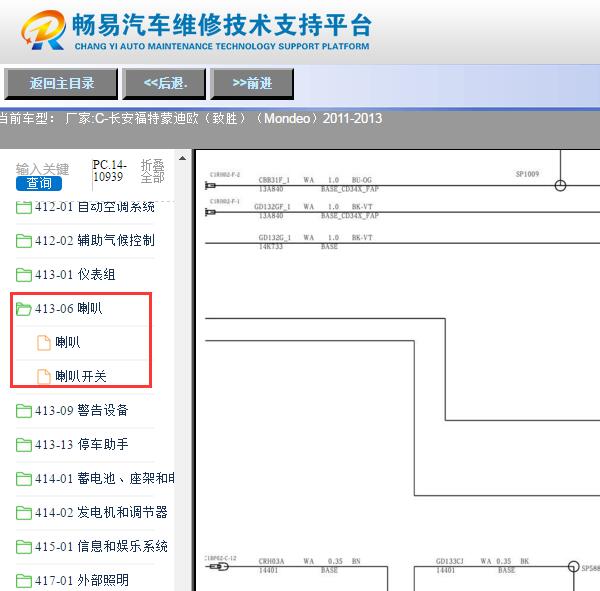Click the SP1009 splice label in the diagram
This screenshot has height=591, width=600.
(527, 174)
